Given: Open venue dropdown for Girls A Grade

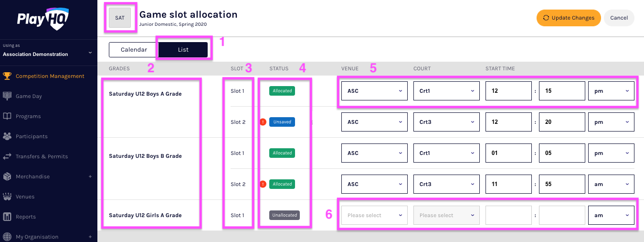Looking at the screenshot, I should (374, 215).
